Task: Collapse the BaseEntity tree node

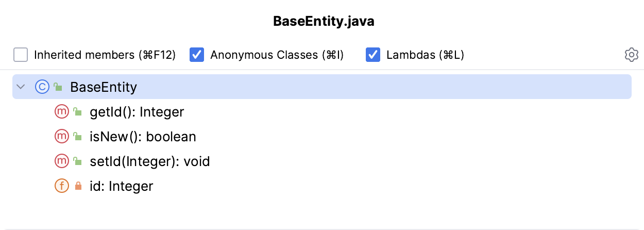Action: pos(21,87)
